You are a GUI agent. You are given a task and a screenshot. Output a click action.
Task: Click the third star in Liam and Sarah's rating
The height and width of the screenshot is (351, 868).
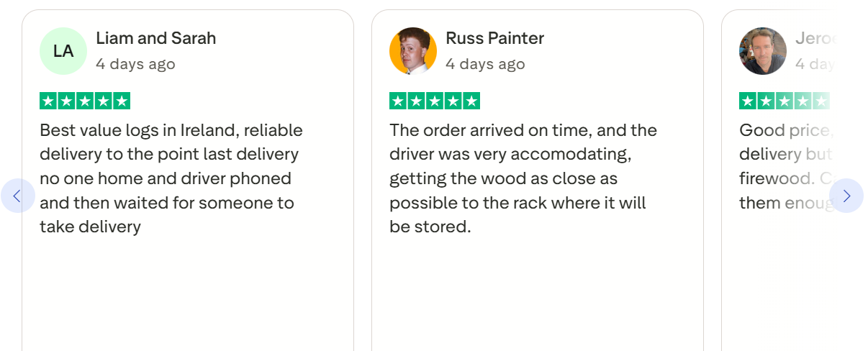pyautogui.click(x=85, y=101)
